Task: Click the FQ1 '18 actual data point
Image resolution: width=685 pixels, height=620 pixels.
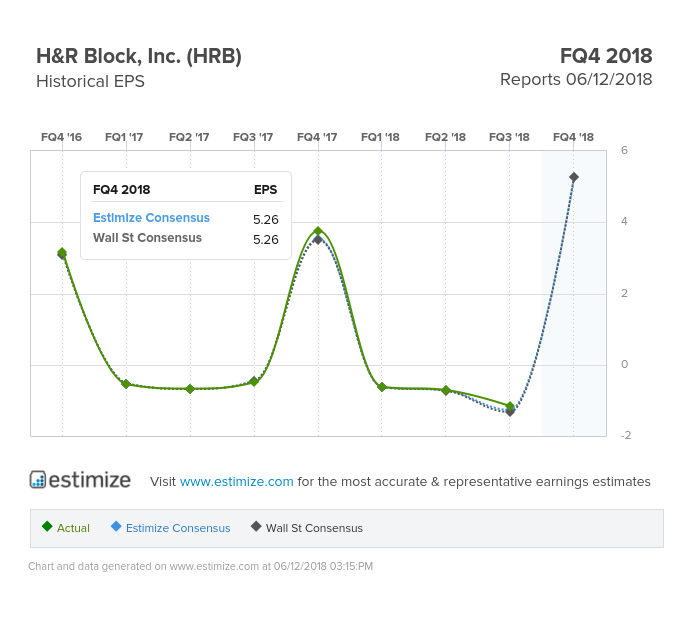Action: pos(382,387)
